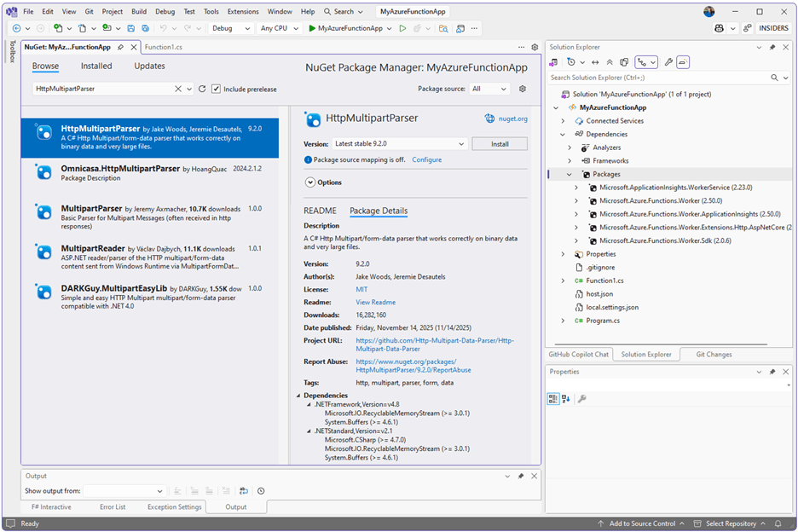The image size is (798, 532).
Task: Pin the NuGet Package Manager tab
Action: pyautogui.click(x=120, y=49)
